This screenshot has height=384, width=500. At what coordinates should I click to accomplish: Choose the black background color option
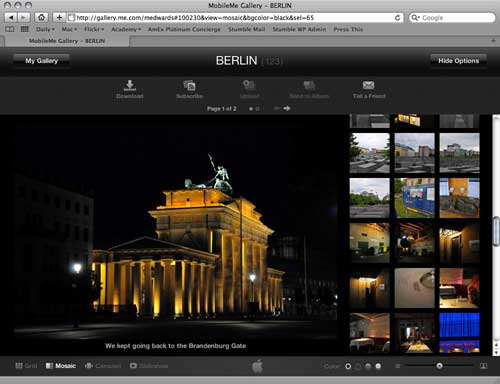(x=348, y=366)
